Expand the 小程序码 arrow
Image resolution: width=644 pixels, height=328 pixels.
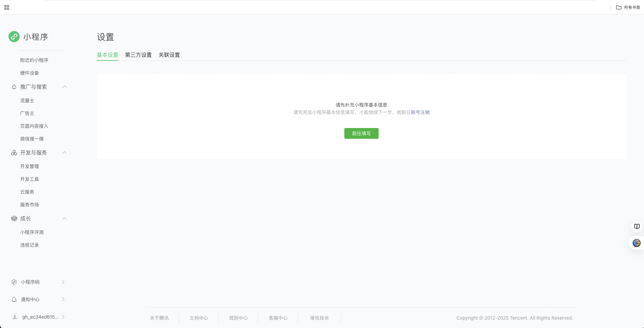(63, 282)
